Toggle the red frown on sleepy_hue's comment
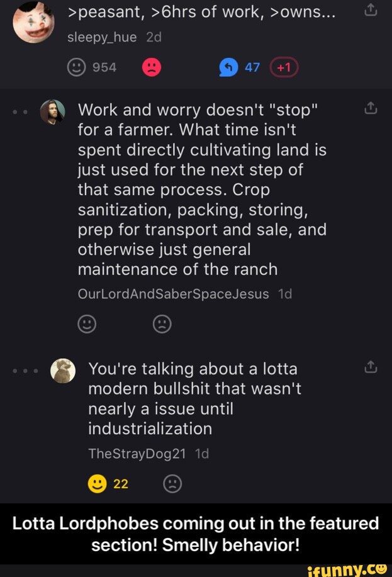Viewport: 392px width, 577px height. coord(152,68)
